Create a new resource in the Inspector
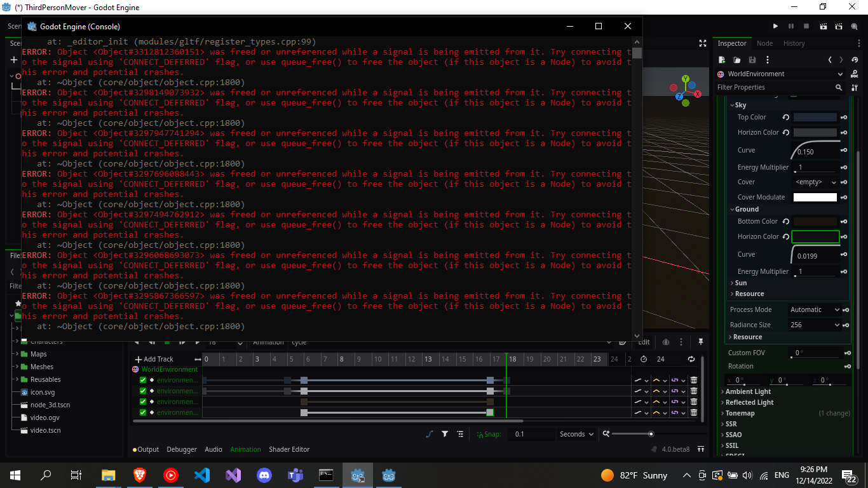868x488 pixels. pos(722,59)
